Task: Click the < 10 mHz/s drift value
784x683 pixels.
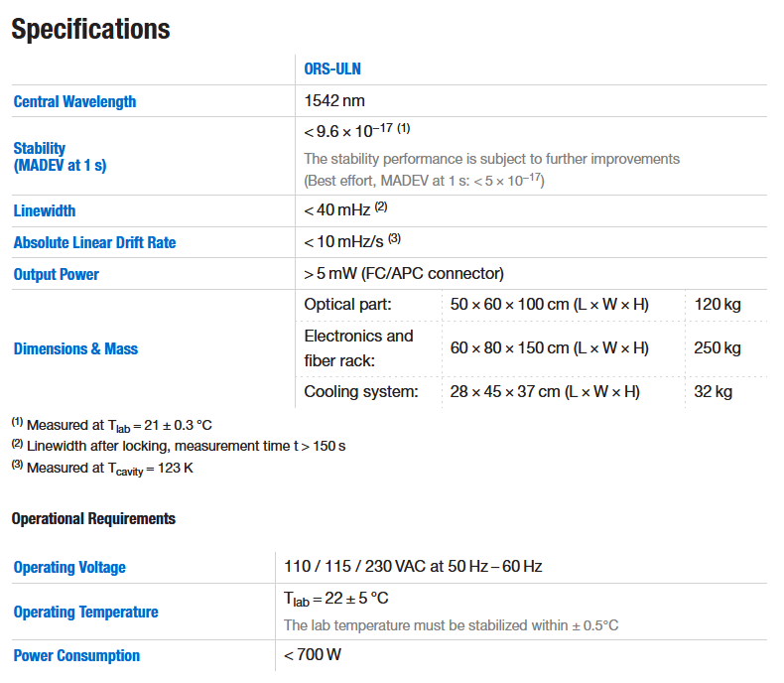Action: pyautogui.click(x=344, y=242)
